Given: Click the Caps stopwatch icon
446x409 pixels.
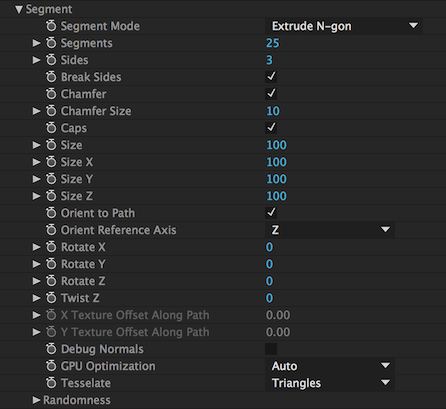Looking at the screenshot, I should (x=51, y=128).
